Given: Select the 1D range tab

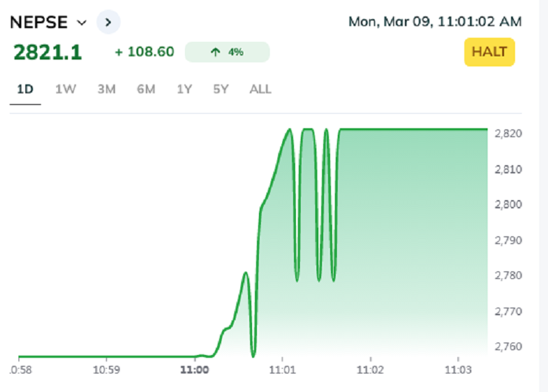Looking at the screenshot, I should click(x=25, y=89).
